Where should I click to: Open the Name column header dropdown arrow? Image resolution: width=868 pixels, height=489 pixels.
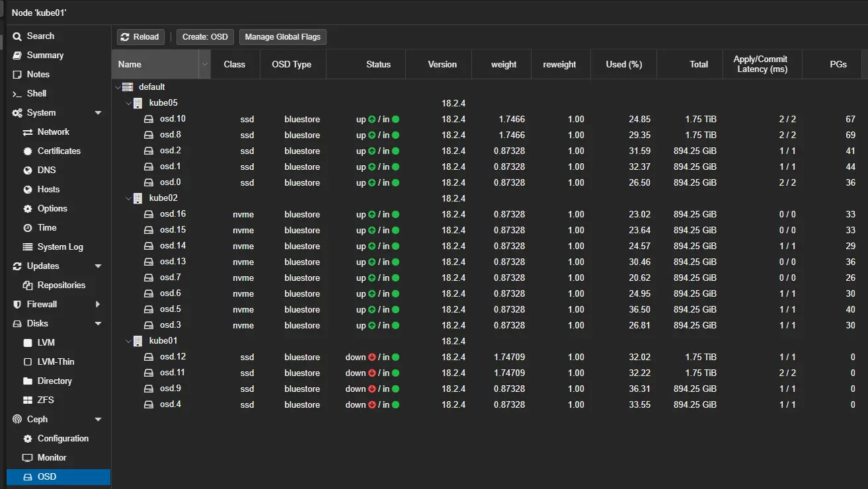tap(204, 65)
